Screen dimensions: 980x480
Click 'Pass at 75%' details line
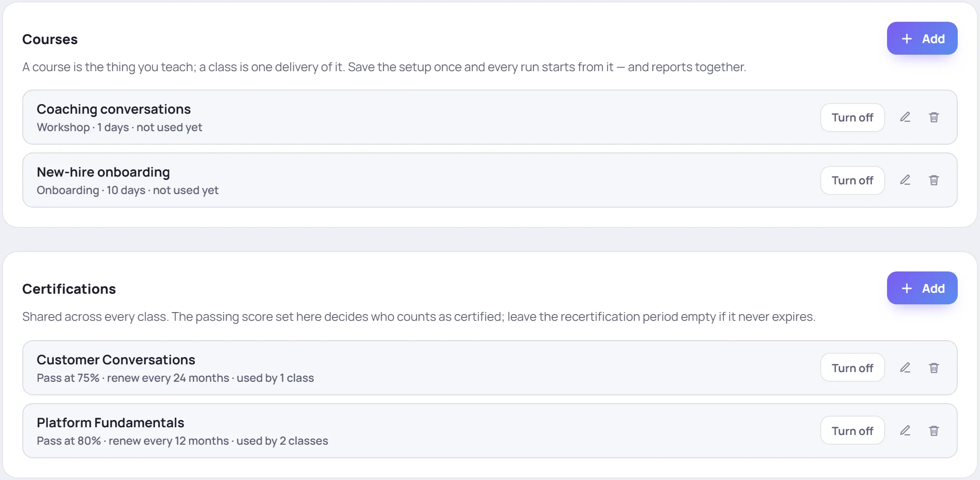coord(175,378)
